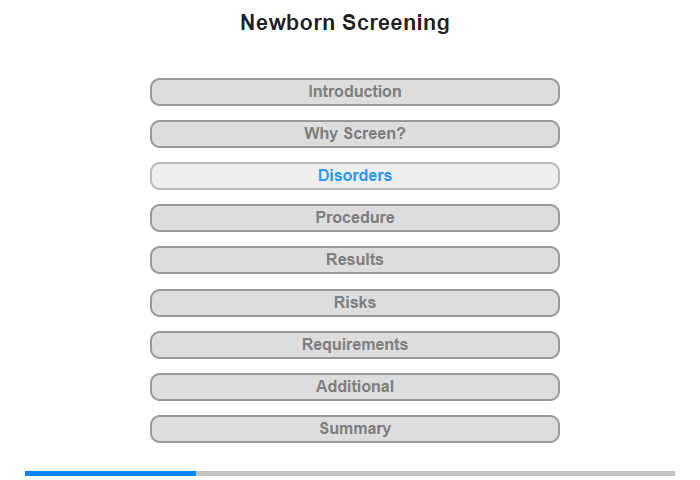Open the Introduction section
Screen dimensions: 700x480
(x=355, y=92)
